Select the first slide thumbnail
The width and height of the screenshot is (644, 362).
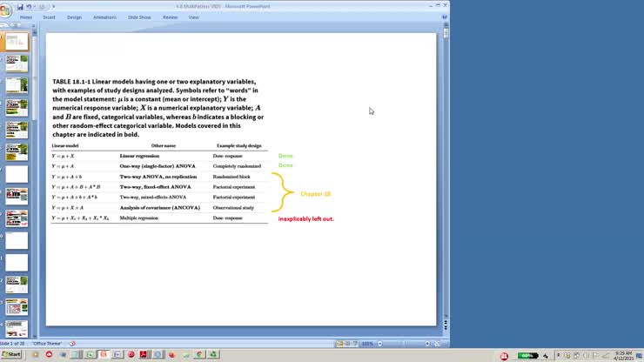17,42
